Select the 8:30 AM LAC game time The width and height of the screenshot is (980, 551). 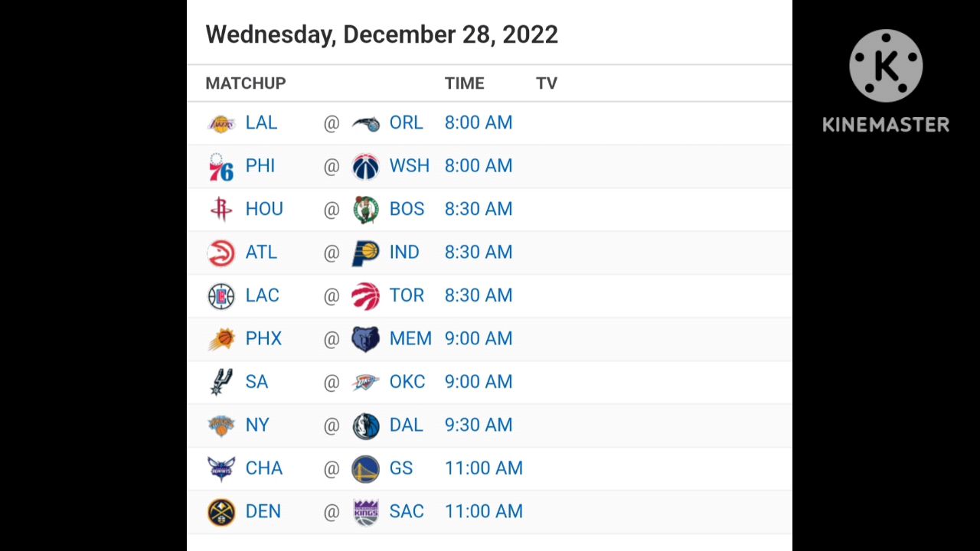[479, 295]
